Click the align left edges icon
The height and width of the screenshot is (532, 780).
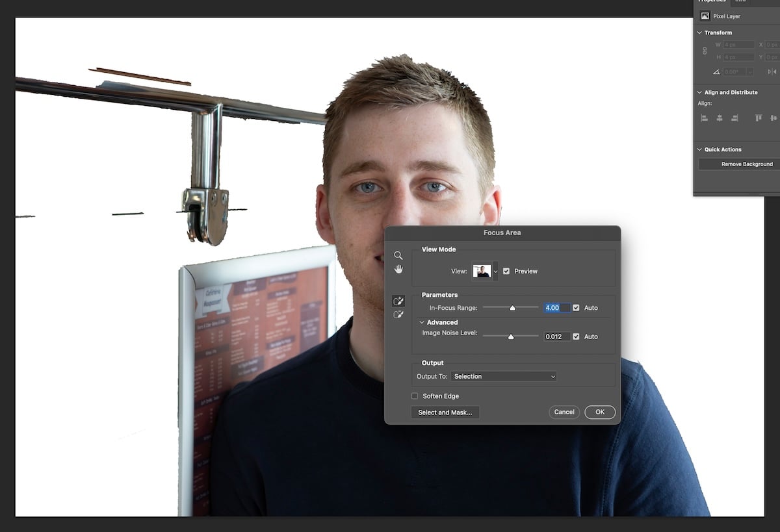[x=704, y=118]
